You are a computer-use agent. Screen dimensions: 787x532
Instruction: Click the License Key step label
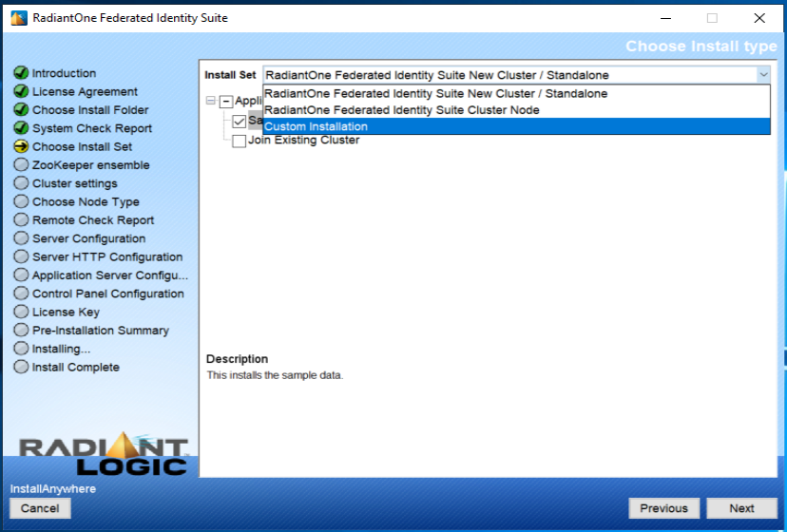[67, 313]
